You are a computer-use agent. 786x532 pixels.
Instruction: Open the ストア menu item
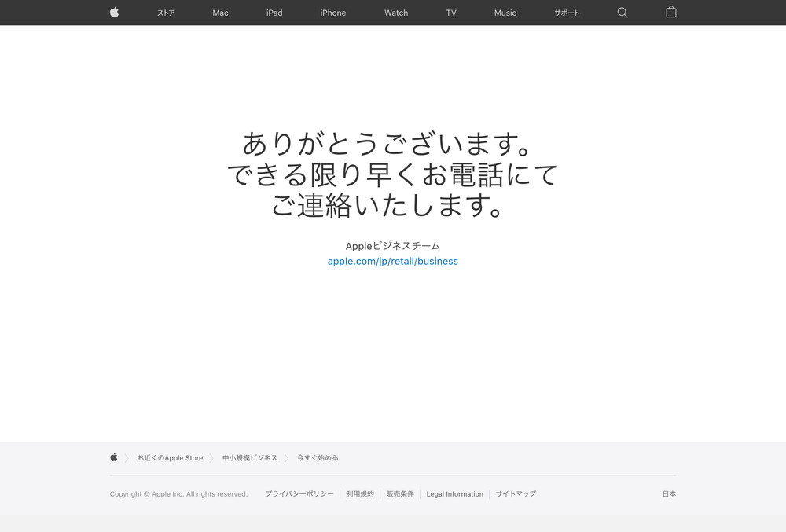166,13
